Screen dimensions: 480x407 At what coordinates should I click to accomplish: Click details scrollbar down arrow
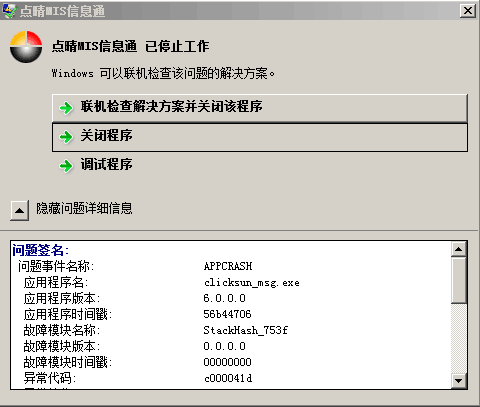pyautogui.click(x=459, y=381)
